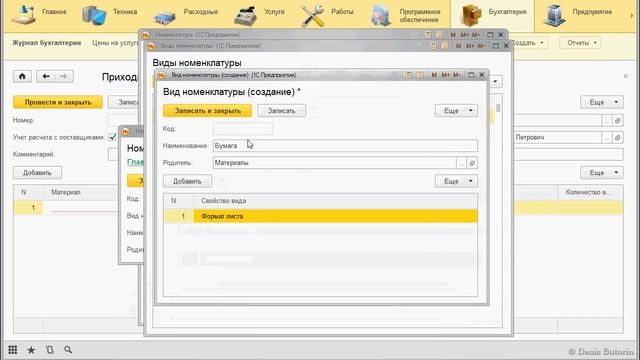
Task: Open the history icon in the bottom bar
Action: pyautogui.click(x=50, y=350)
